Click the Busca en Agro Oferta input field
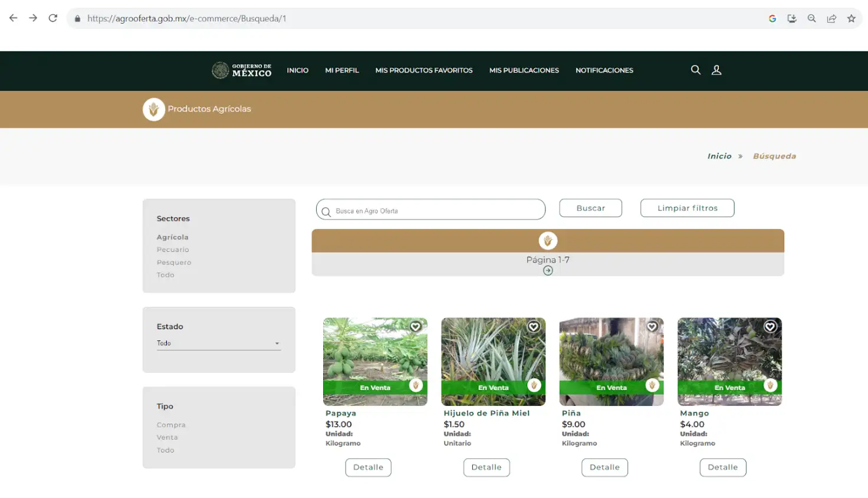This screenshot has height=498, width=868. pos(430,209)
